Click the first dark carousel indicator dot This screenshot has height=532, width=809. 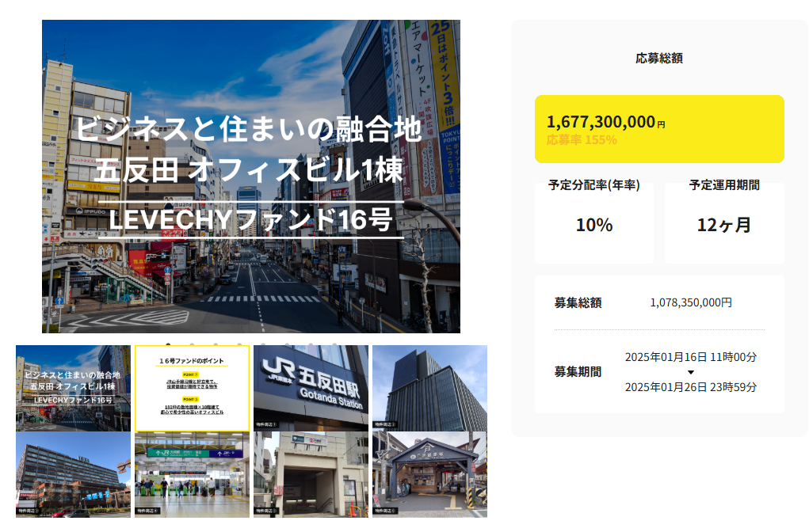coord(168,344)
